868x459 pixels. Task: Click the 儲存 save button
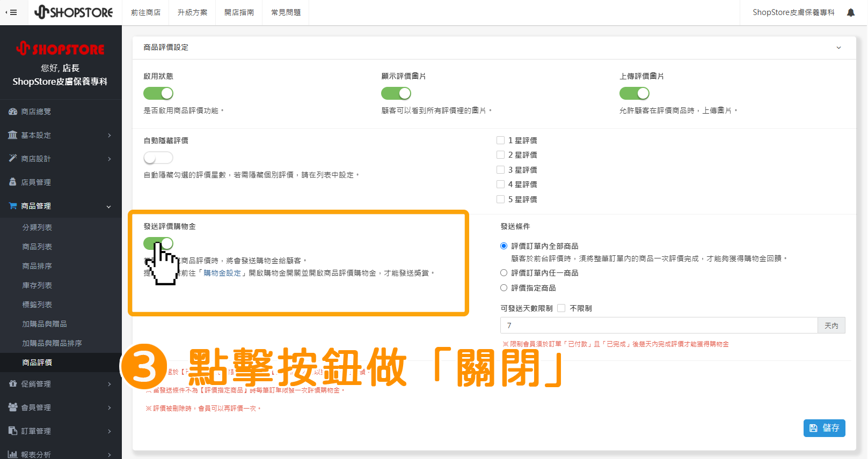click(824, 428)
